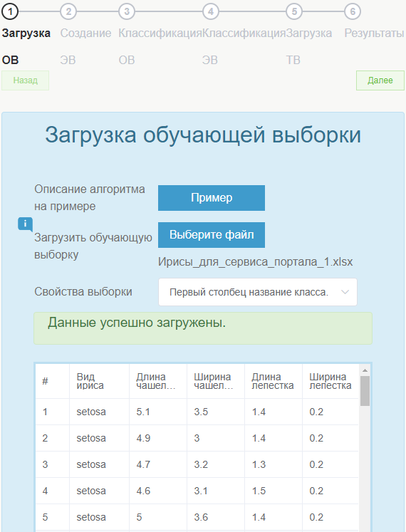This screenshot has height=532, width=406.
Task: Click the # column header
Action: (x=52, y=381)
